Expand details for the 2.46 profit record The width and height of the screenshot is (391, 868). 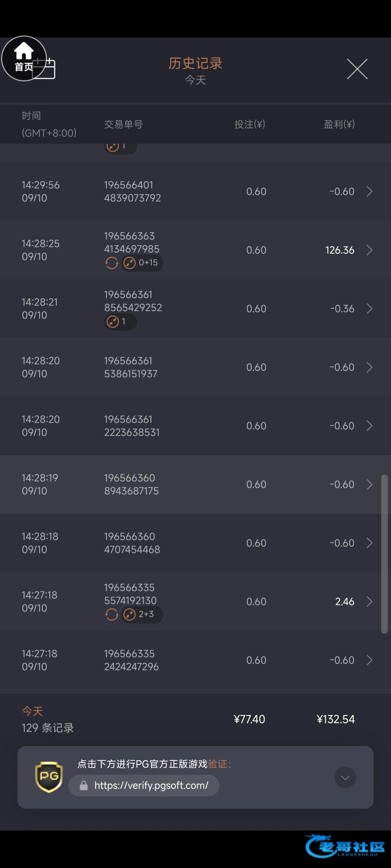(369, 602)
